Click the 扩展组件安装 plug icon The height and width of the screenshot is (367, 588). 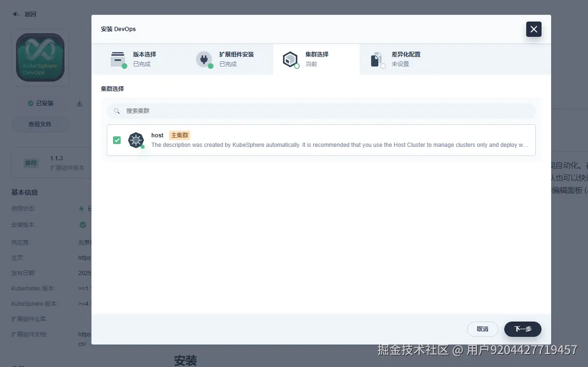click(204, 59)
